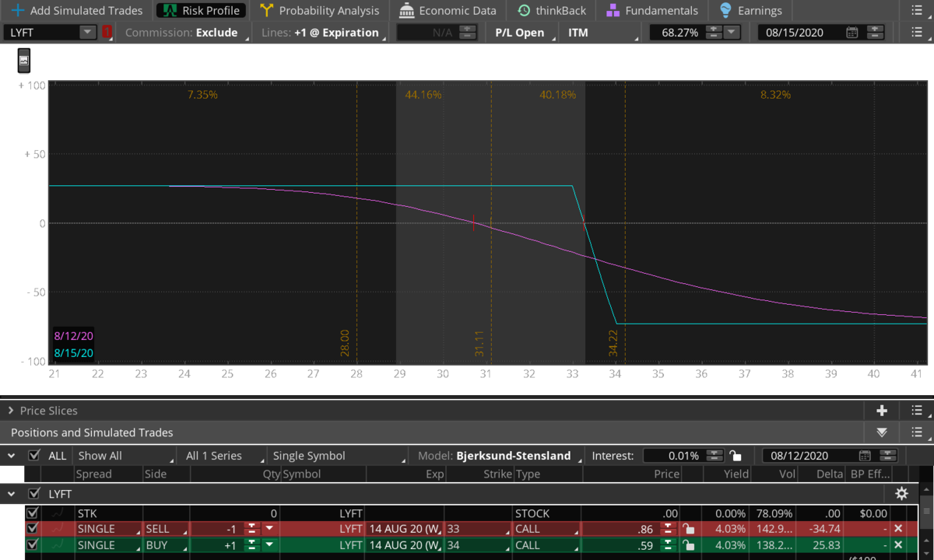Uncheck the SELL 33 CALL row checkbox

tap(32, 529)
